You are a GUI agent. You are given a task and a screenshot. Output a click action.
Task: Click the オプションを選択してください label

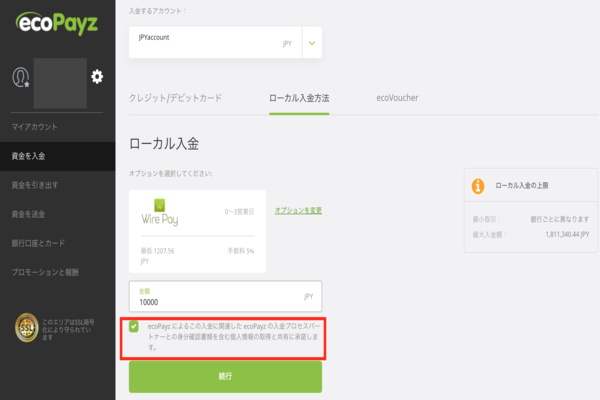pyautogui.click(x=170, y=174)
